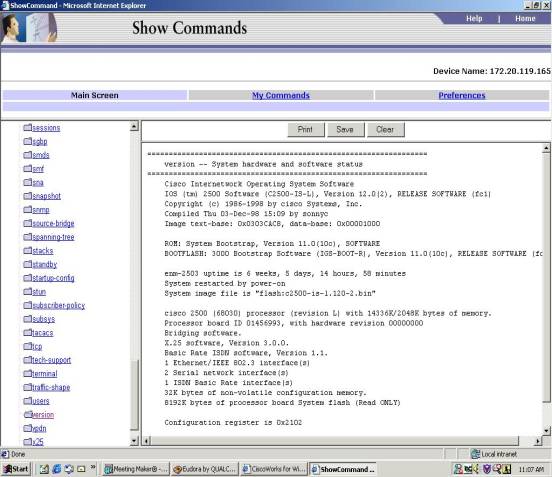Open the My Commands tab
Image resolution: width=552 pixels, height=477 pixels.
[x=281, y=95]
